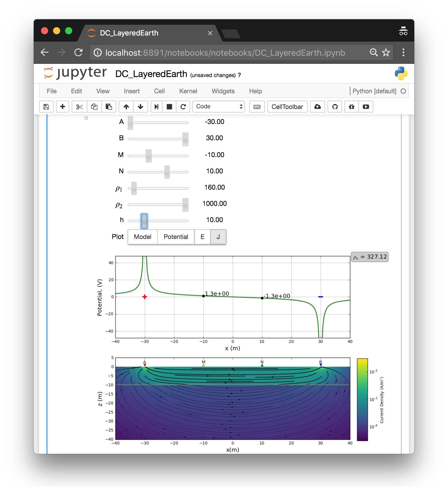Run the cell with the step icon
This screenshot has width=448, height=502.
(156, 107)
